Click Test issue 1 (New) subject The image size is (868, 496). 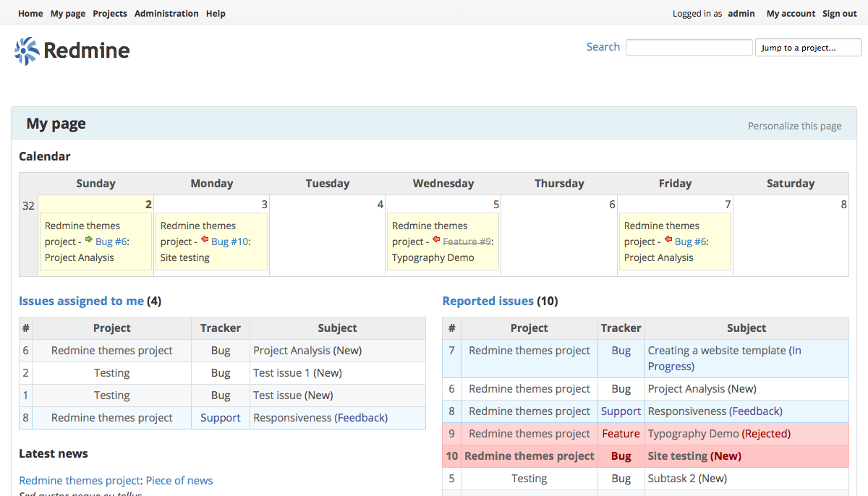coord(297,372)
